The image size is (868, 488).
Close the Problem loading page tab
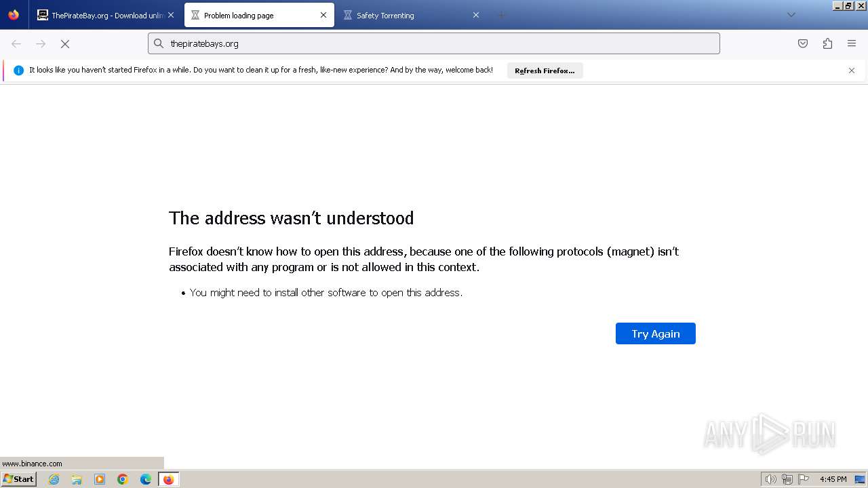pos(323,15)
